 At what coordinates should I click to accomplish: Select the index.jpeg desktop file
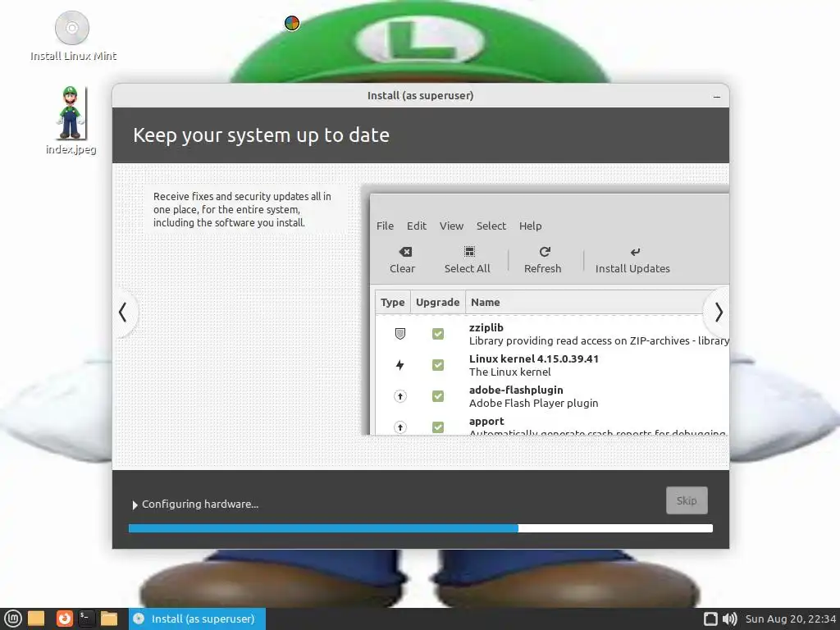click(71, 121)
